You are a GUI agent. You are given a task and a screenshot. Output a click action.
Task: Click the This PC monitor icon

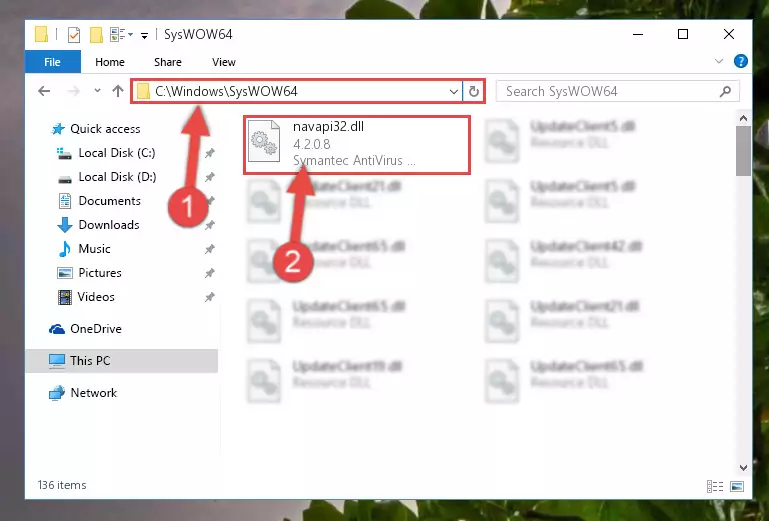57,361
